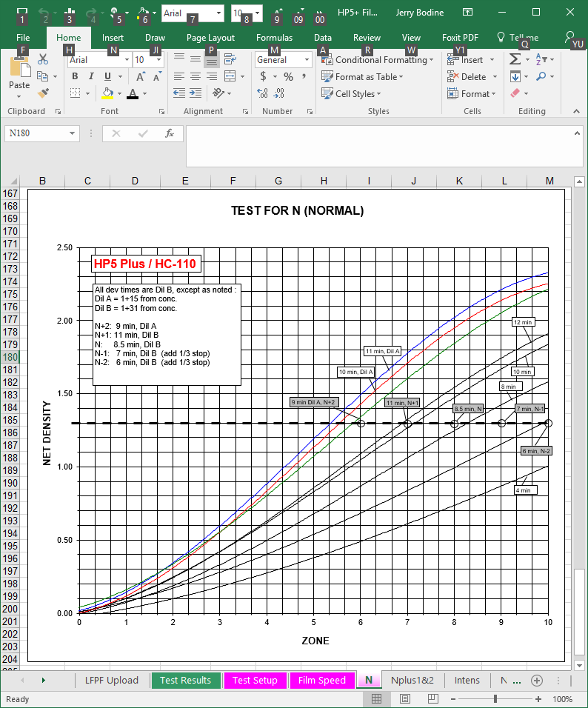The height and width of the screenshot is (708, 588).
Task: Click the AutoSum sigma icon
Action: click(515, 60)
